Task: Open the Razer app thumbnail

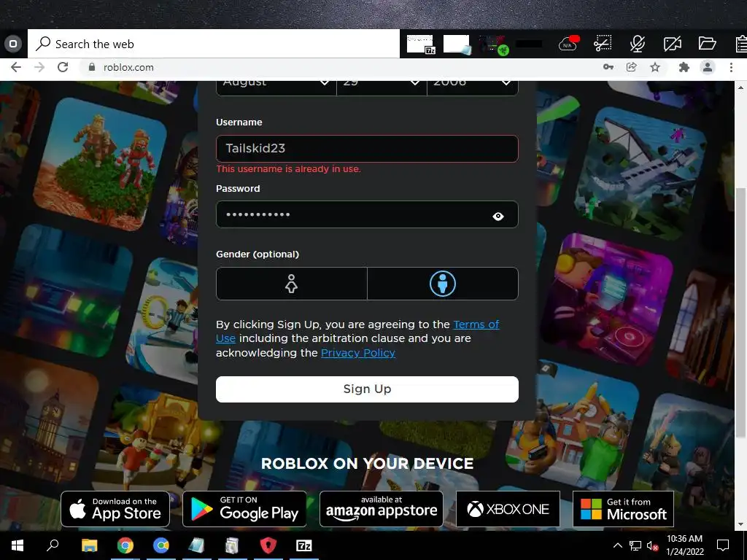Action: click(494, 44)
